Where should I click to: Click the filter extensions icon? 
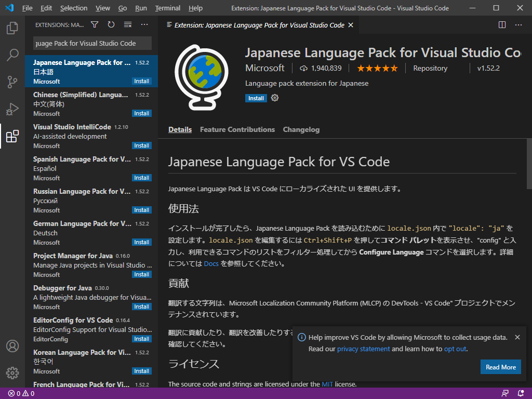point(95,24)
